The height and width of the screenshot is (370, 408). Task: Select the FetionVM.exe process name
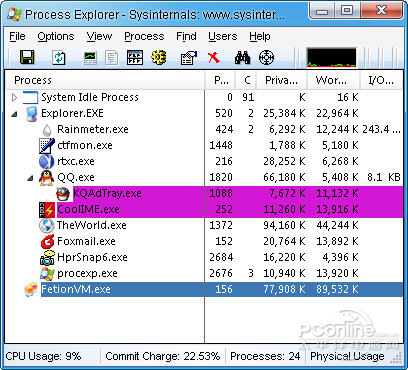pyautogui.click(x=76, y=289)
